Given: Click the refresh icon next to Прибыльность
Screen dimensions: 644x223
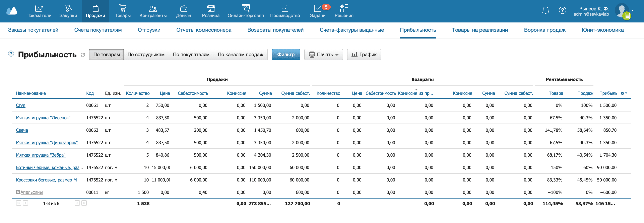Looking at the screenshot, I should pos(83,55).
